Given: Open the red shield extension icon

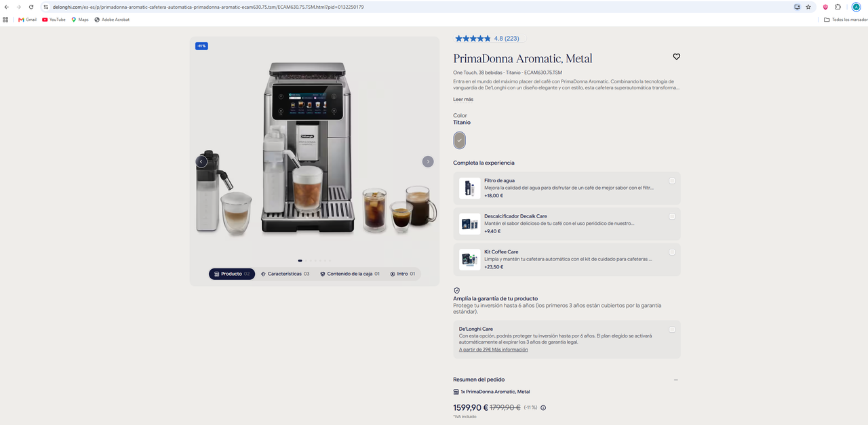Looking at the screenshot, I should [825, 7].
